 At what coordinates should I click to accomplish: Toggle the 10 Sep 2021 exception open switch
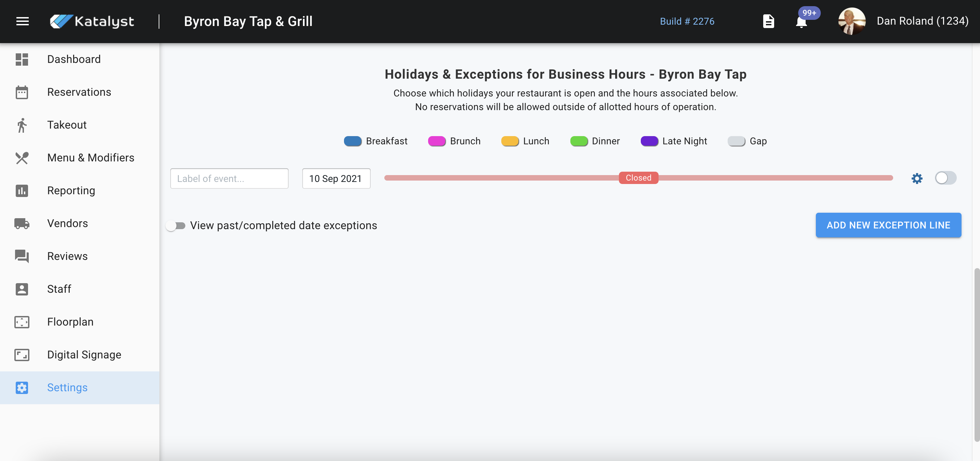click(x=945, y=178)
